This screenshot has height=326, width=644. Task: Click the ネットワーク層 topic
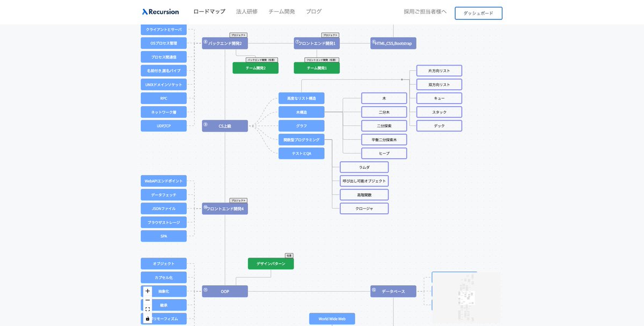164,112
